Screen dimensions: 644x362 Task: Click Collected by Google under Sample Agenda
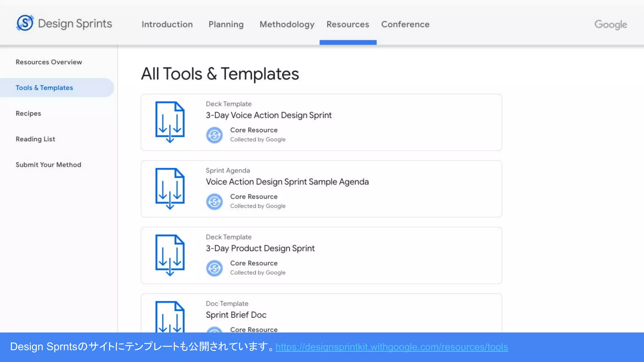point(258,206)
